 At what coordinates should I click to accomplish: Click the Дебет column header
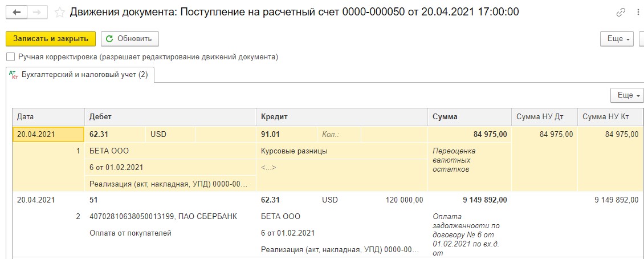[x=170, y=117]
